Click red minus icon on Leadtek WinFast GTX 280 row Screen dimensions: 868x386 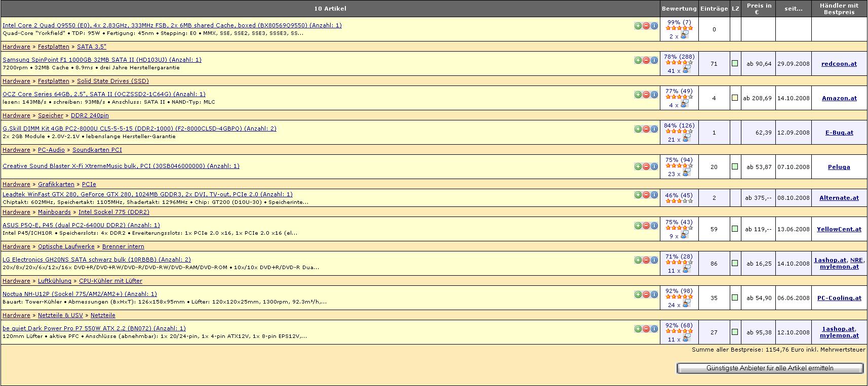click(x=646, y=194)
